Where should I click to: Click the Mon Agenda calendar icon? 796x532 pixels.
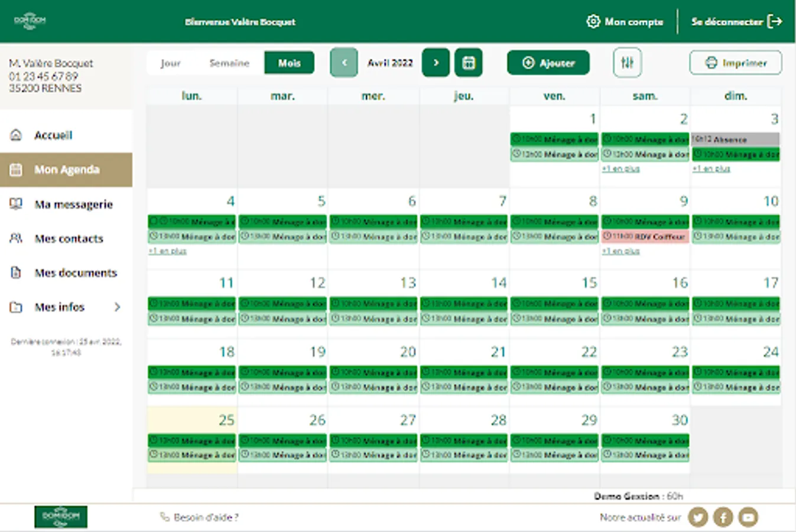click(17, 170)
